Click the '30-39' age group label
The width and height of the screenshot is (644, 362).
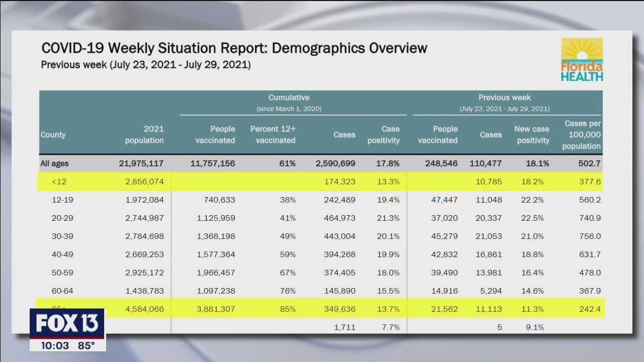[x=62, y=236]
